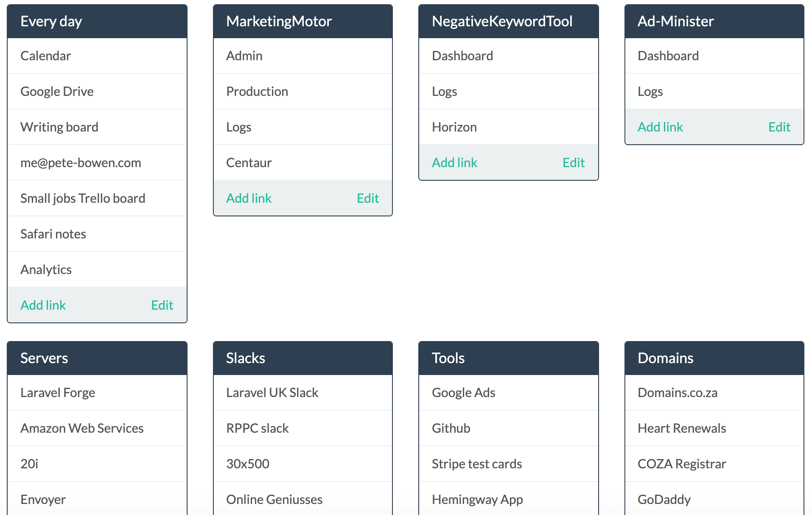The width and height of the screenshot is (812, 515).
Task: Click the NegativeKeywordTool card header
Action: [x=509, y=21]
